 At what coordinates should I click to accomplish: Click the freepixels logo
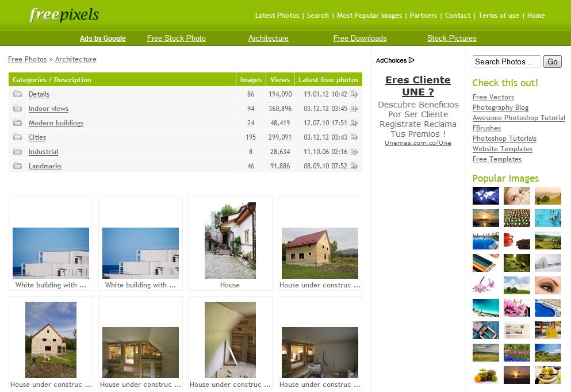(64, 14)
